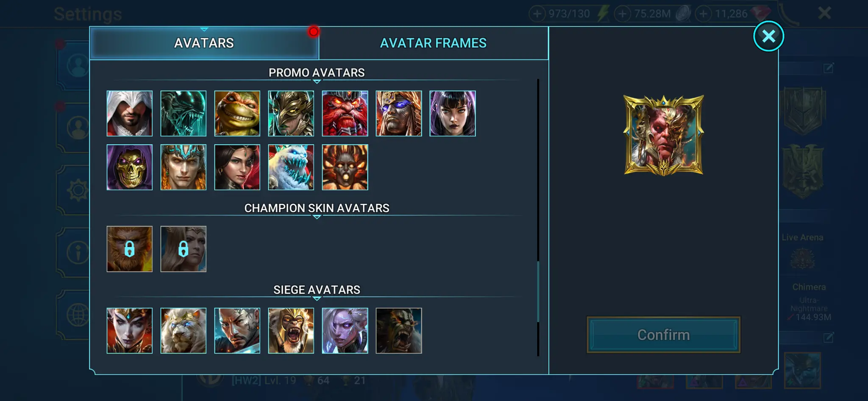Confirm the avatar selection
The image size is (868, 401).
[663, 335]
